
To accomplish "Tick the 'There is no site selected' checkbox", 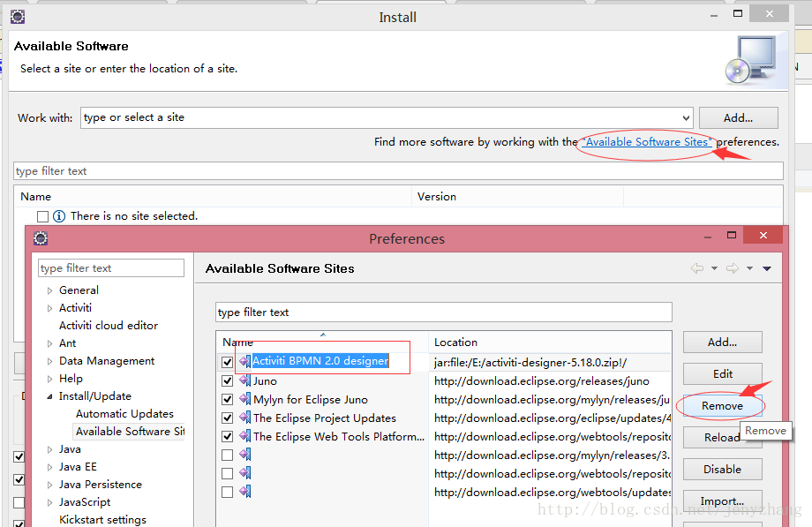I will (43, 216).
